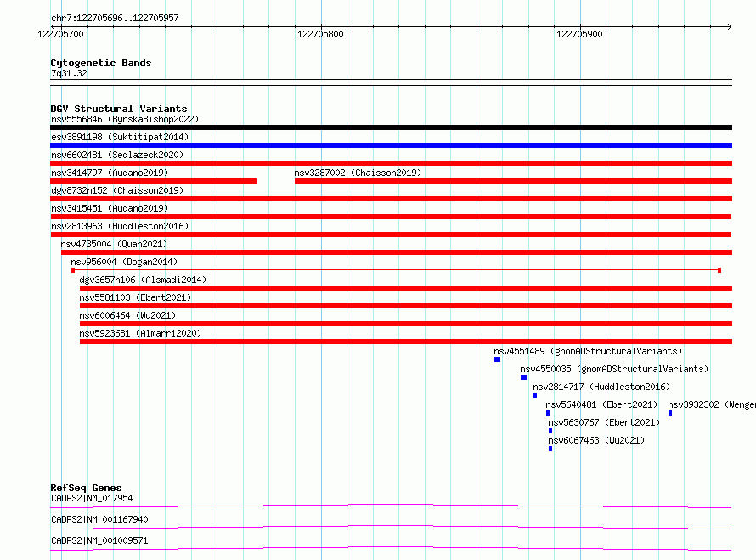Click the left red endpoint of nsv956004
Image resolution: width=756 pixels, height=560 pixels.
[73, 270]
